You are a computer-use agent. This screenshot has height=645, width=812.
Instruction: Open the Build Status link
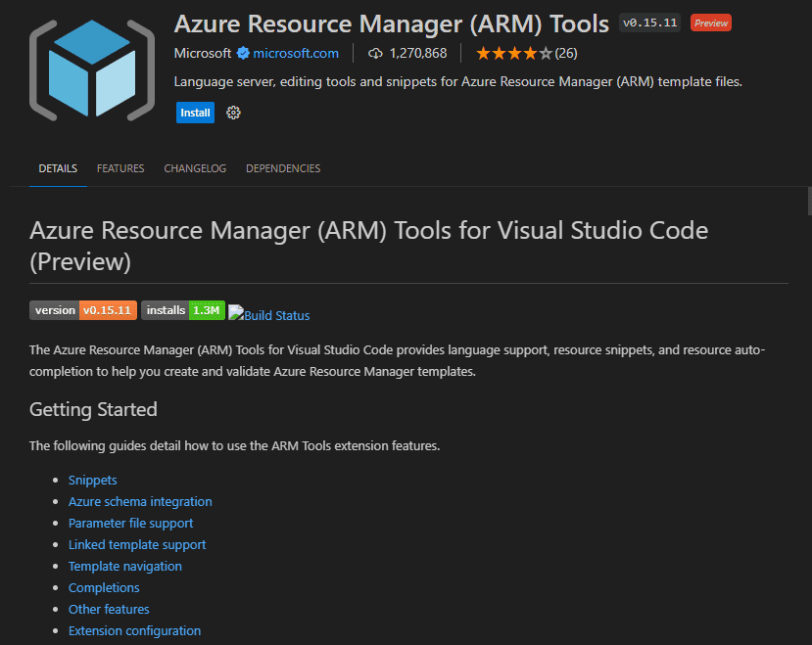(x=276, y=316)
